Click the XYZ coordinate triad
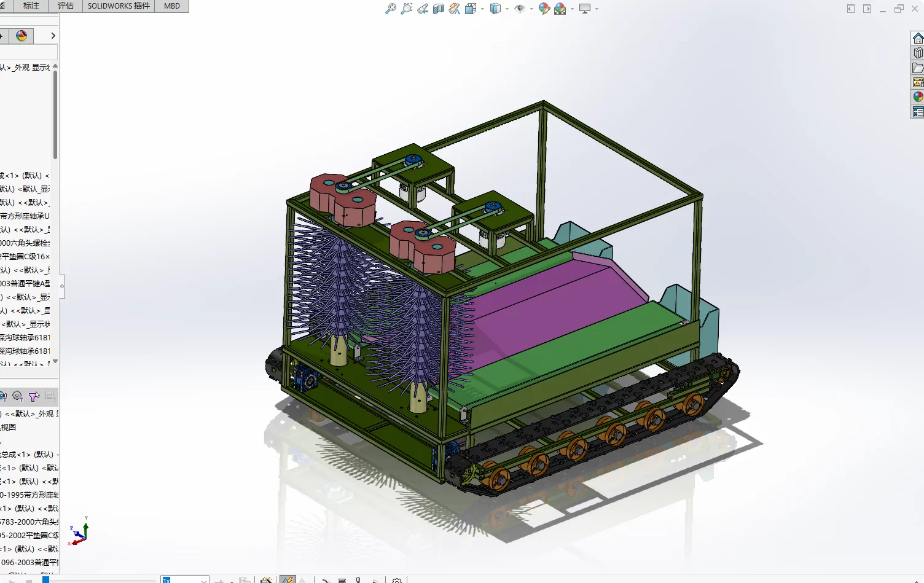924x583 pixels. pyautogui.click(x=80, y=532)
